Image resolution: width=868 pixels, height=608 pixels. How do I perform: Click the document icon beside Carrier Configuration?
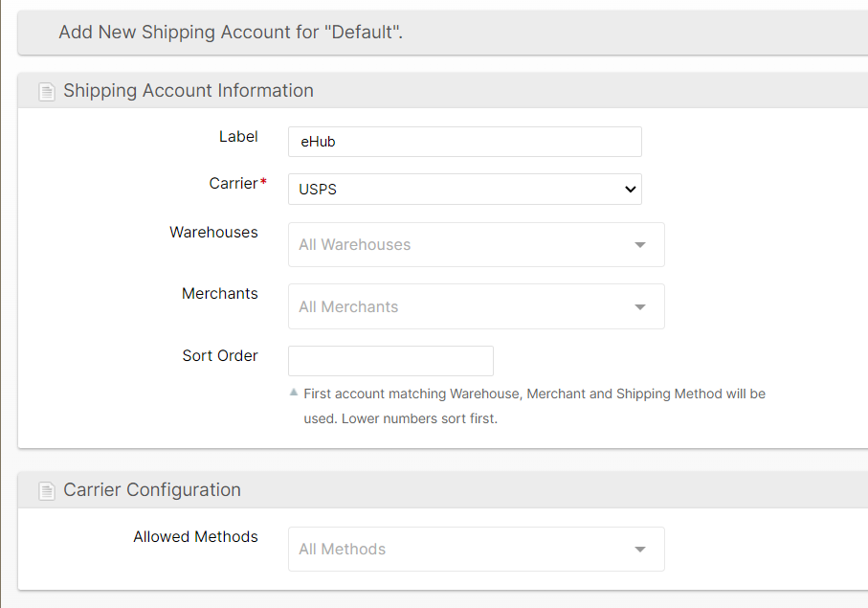(46, 491)
